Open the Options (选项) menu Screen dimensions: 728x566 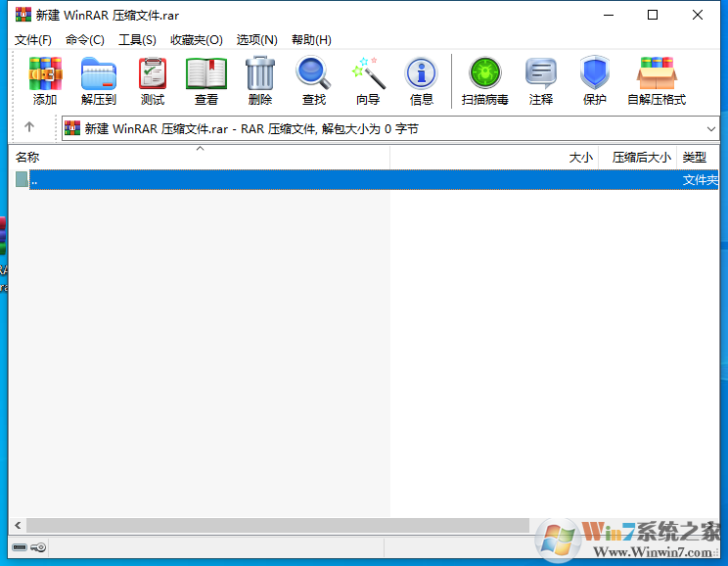(256, 40)
